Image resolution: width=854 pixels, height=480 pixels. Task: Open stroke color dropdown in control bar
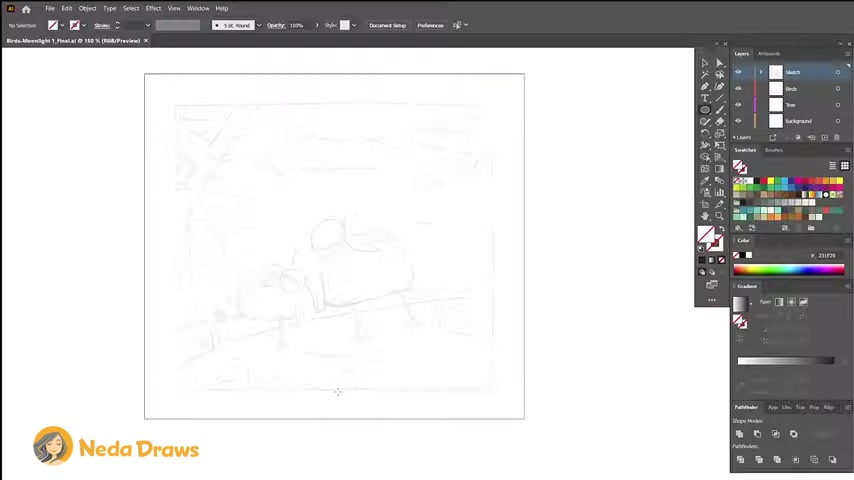pos(84,26)
